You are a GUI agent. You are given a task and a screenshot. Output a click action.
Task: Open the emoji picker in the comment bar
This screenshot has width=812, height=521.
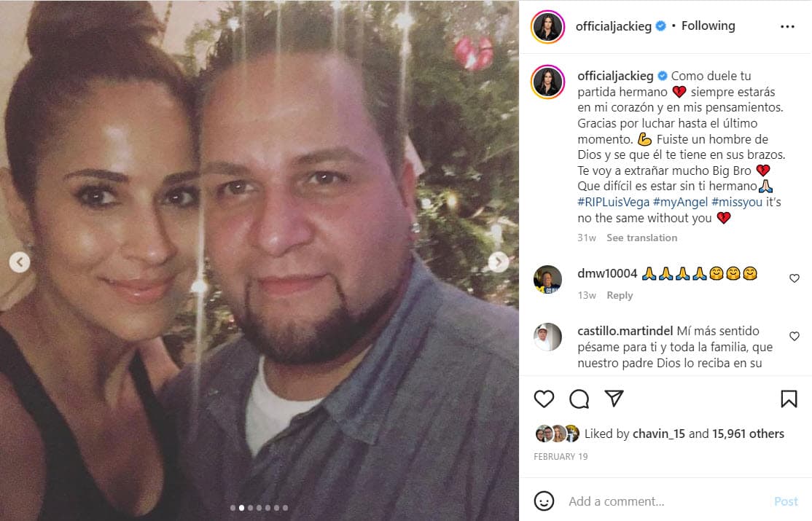[x=543, y=501]
